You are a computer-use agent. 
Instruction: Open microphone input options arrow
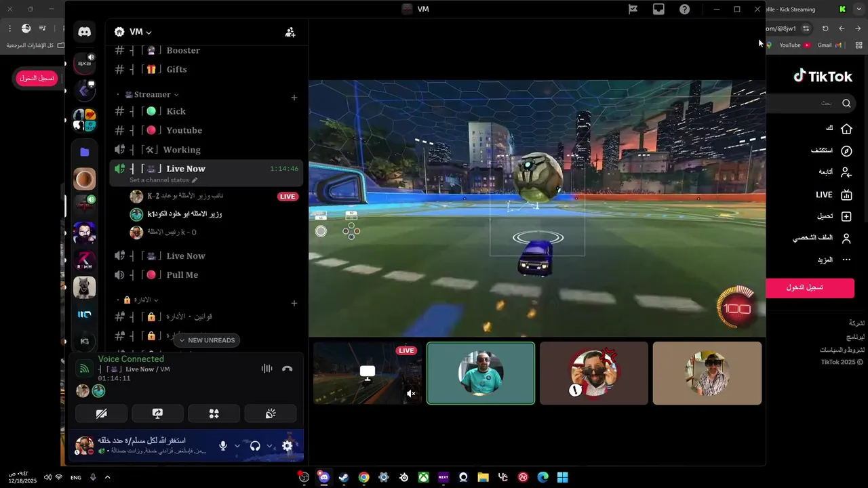[237, 445]
